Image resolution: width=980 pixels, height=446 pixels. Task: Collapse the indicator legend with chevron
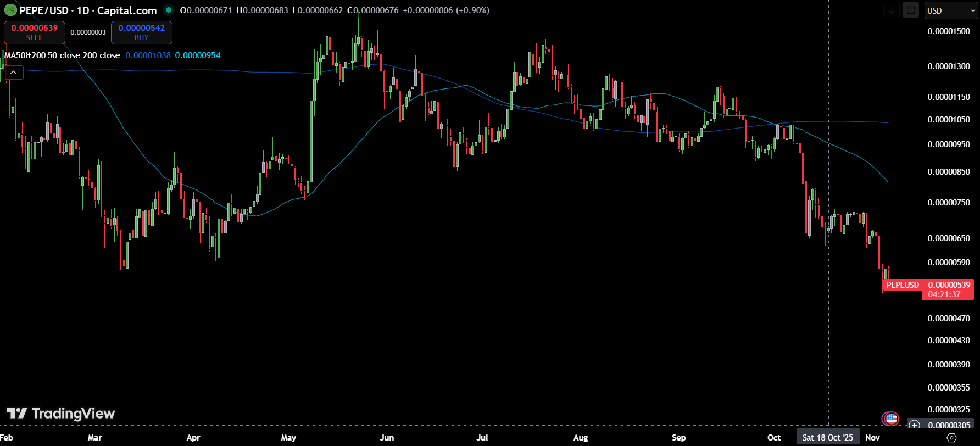(14, 73)
